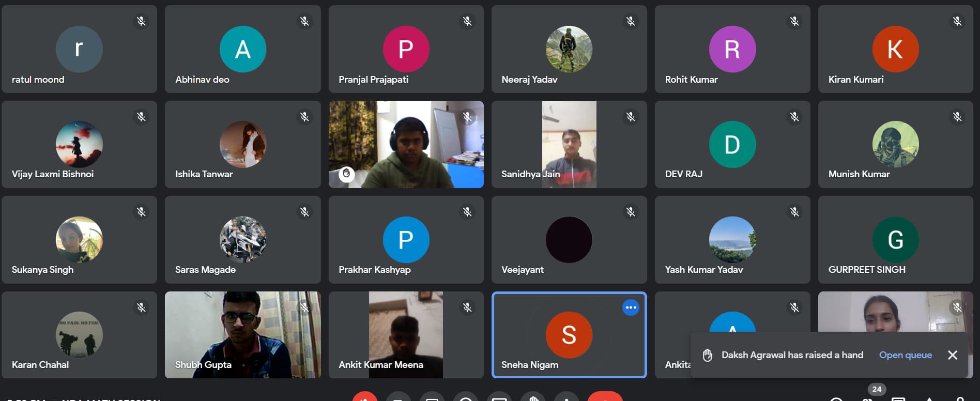
Task: Click muted mic icon on Kiran Kumari tile
Action: (957, 21)
